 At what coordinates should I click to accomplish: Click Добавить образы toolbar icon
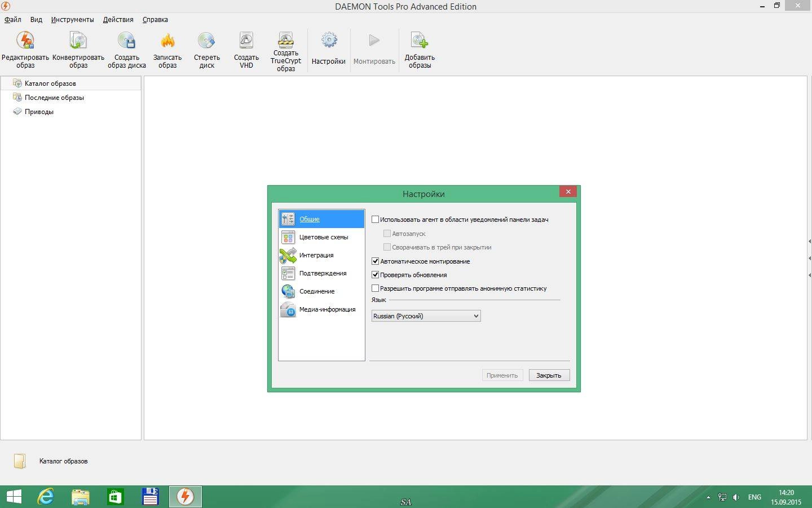420,50
